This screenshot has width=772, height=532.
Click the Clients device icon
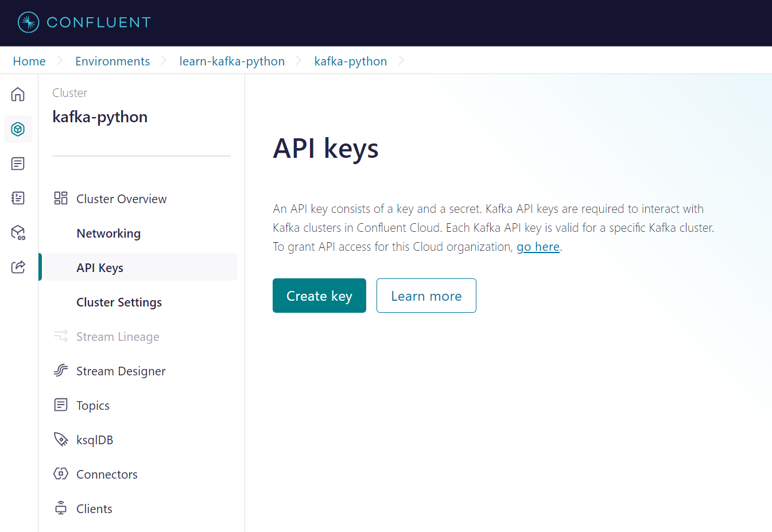61,508
